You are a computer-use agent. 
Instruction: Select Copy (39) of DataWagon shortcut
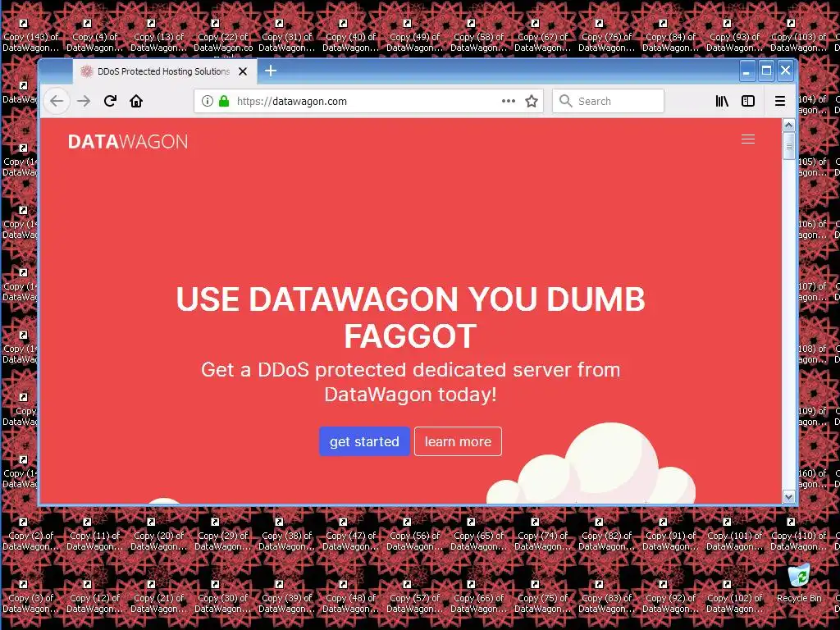tap(286, 596)
